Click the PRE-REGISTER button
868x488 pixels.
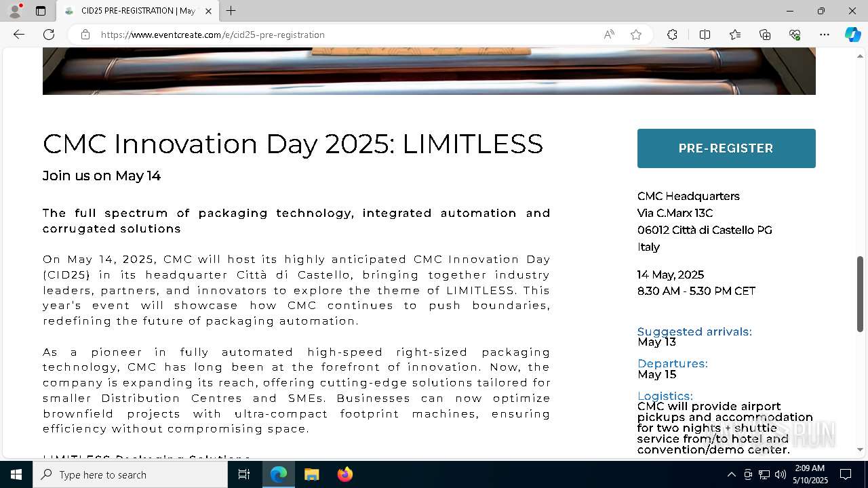726,148
